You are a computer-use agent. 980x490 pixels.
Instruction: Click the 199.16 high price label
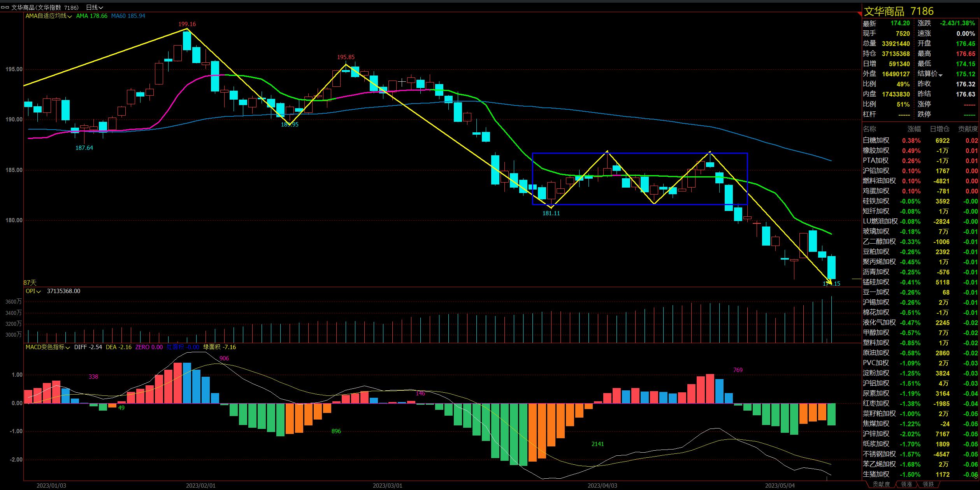pos(187,24)
